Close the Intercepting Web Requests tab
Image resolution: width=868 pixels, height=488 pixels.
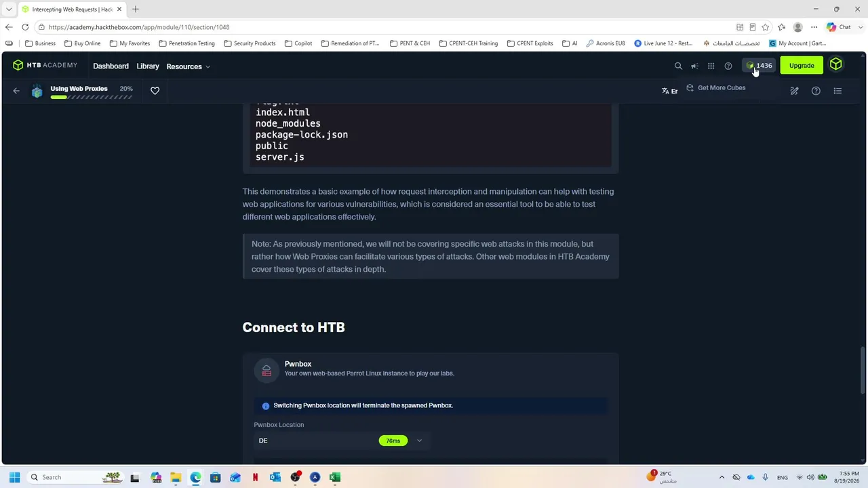pos(120,9)
